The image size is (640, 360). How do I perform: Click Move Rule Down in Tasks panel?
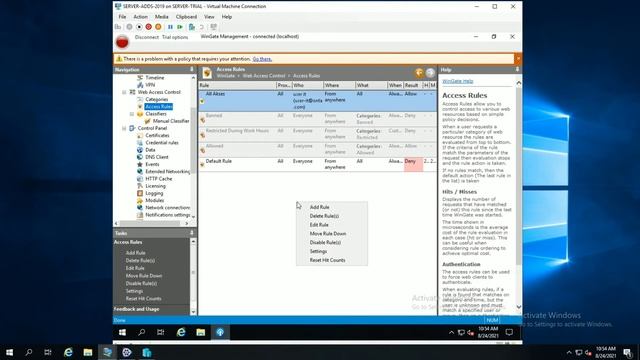click(144, 276)
